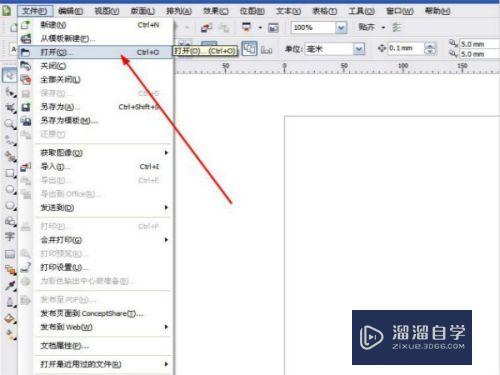500x375 pixels.
Task: Click the Welcome Screen toolbar icon
Action: [x=273, y=27]
